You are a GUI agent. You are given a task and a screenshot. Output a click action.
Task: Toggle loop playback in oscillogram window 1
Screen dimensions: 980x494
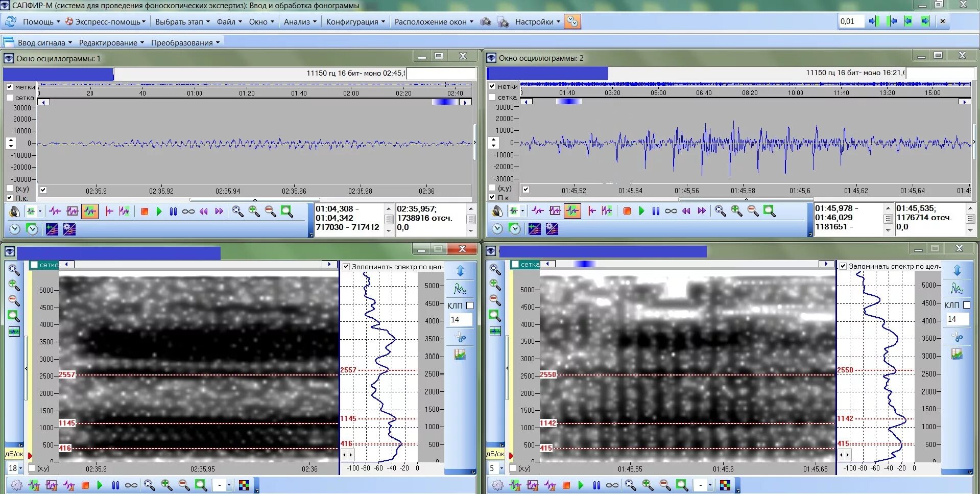click(188, 211)
